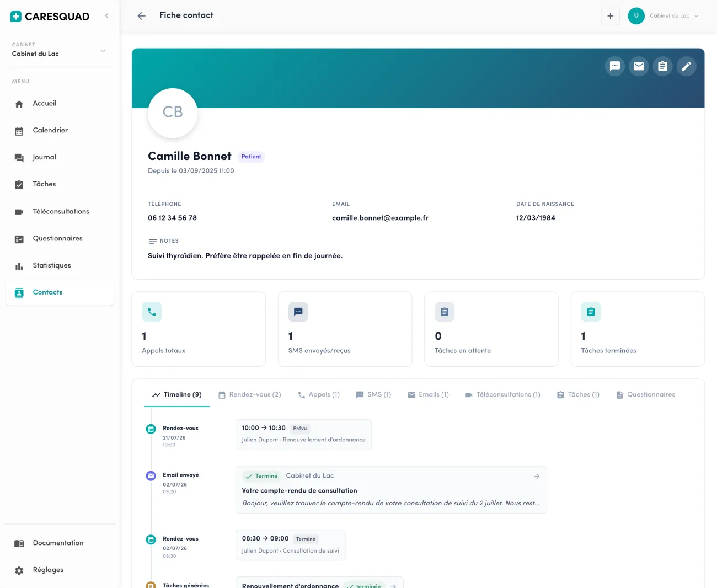Screen dimensions: 717x588
Task: Click the CB contact avatar
Action: 173,113
